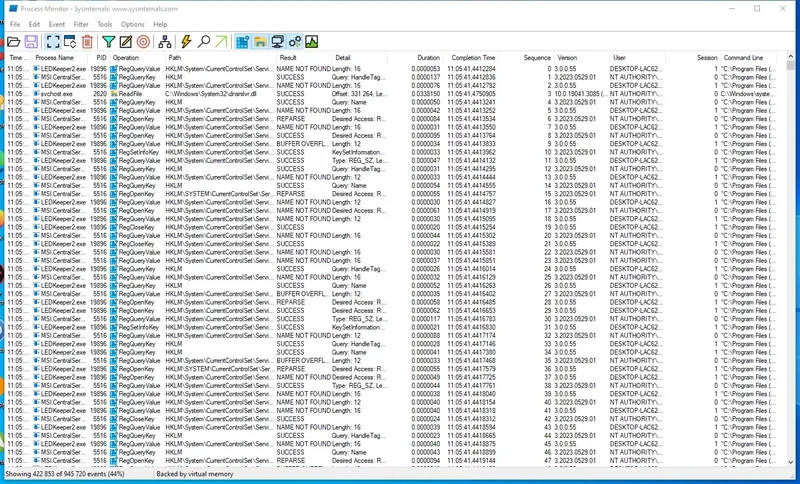The image size is (800, 484).
Task: Click the Process Name column header
Action: (59, 58)
